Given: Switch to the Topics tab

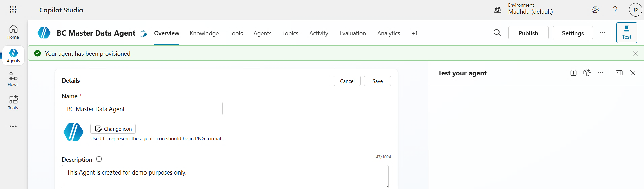Looking at the screenshot, I should click(x=290, y=33).
